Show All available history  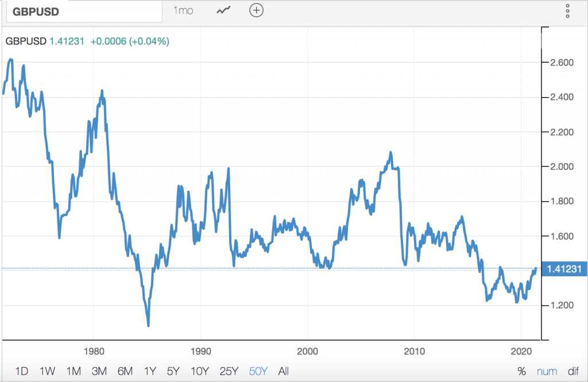(283, 371)
